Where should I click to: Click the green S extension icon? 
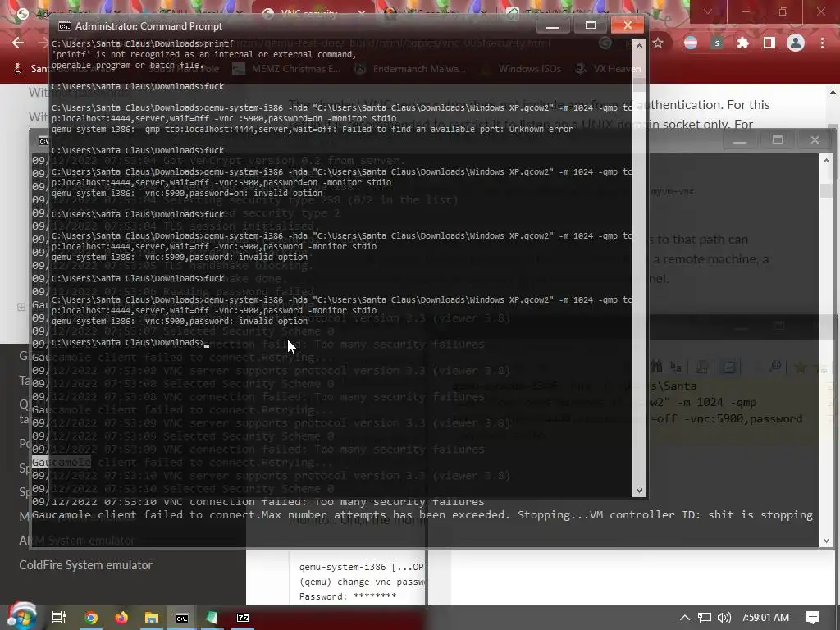click(x=716, y=43)
